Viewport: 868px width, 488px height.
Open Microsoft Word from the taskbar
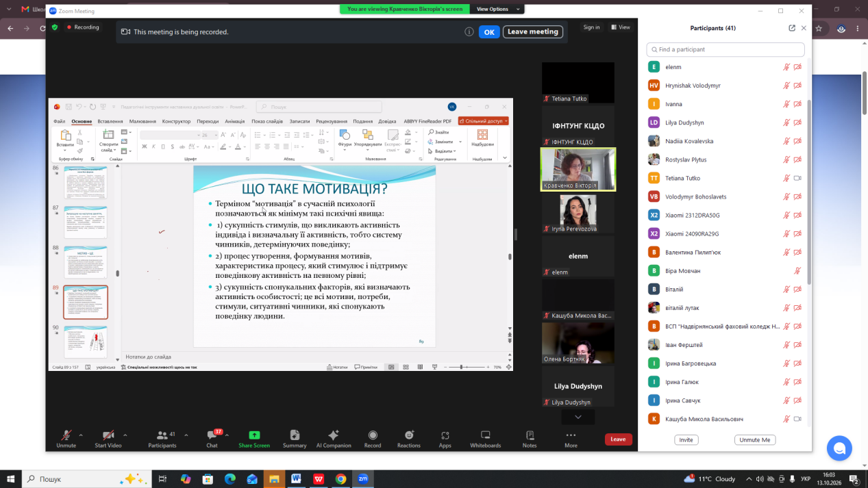pyautogui.click(x=296, y=479)
